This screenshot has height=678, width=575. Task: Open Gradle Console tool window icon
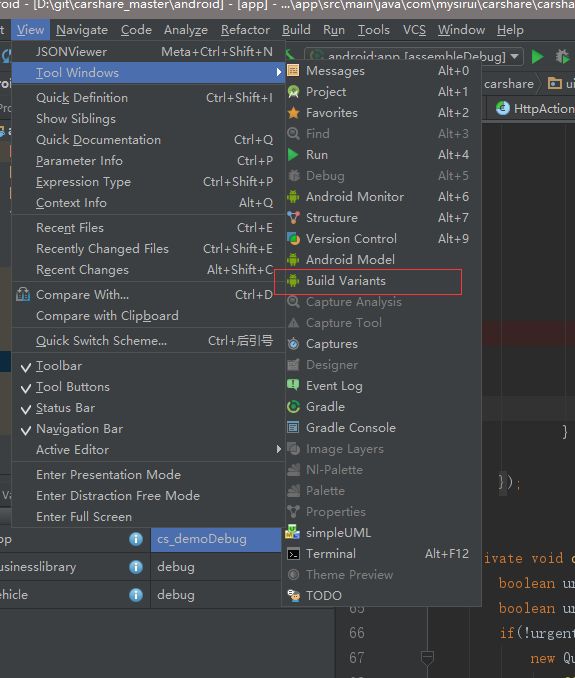(x=294, y=428)
